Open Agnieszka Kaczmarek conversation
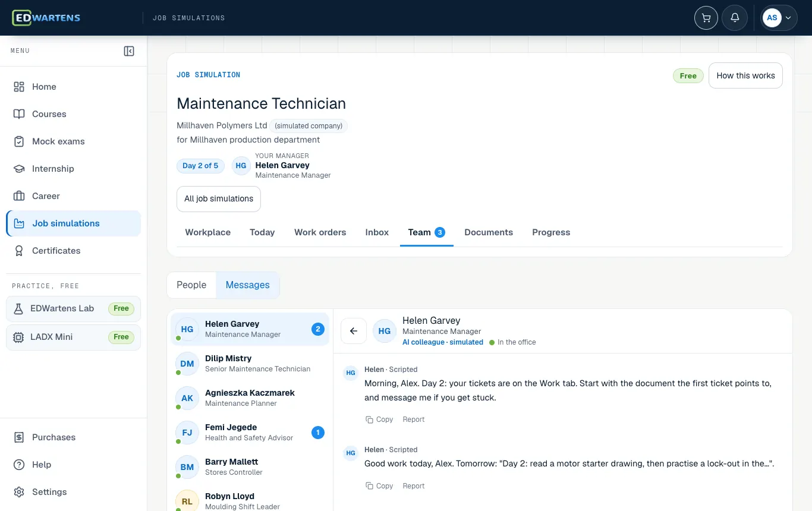812x511 pixels. point(250,398)
